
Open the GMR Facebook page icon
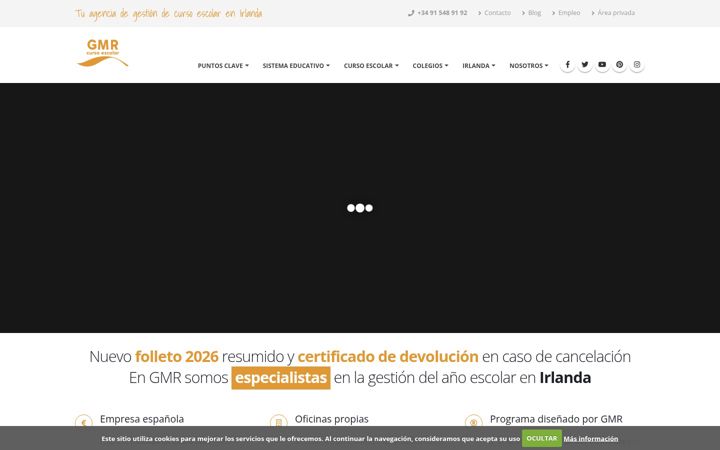567,65
